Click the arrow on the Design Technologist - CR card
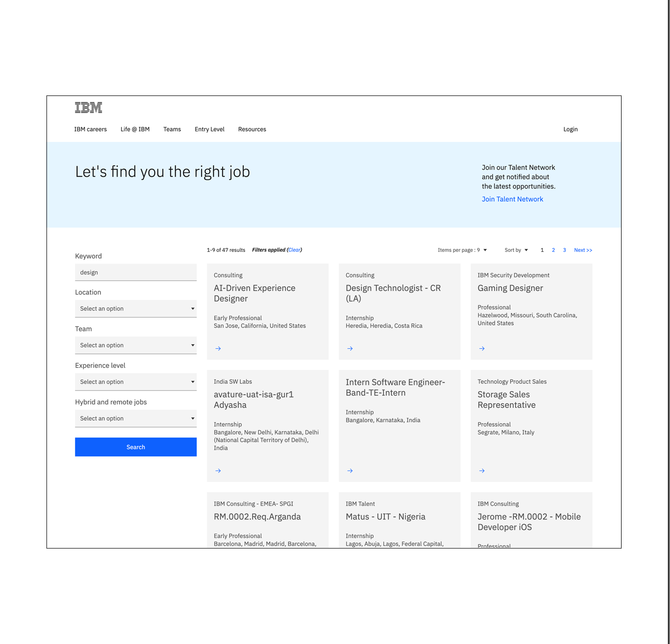Viewport: 670px width, 644px height. (349, 348)
